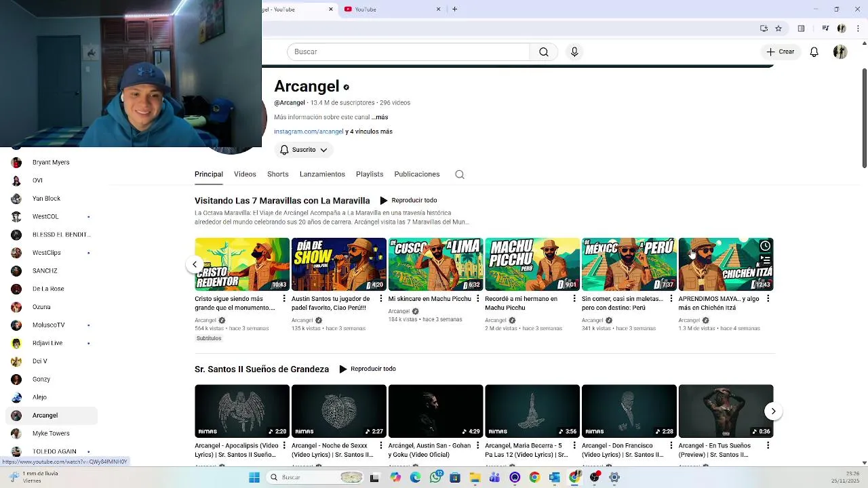This screenshot has height=488, width=868.
Task: Click the YouTube Buscar search field
Action: coord(408,52)
